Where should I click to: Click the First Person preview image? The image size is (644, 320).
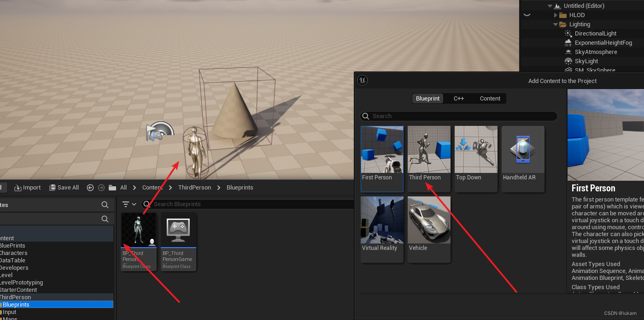coord(606,135)
